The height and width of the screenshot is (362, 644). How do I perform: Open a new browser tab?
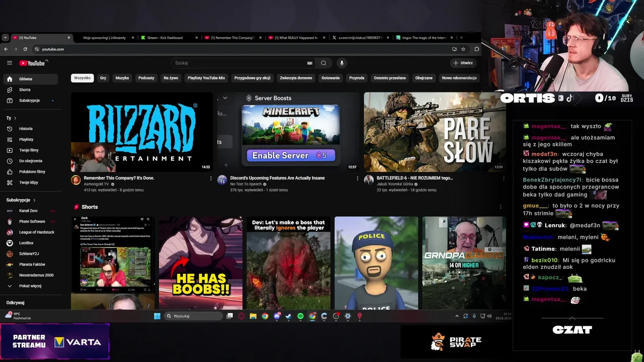point(461,38)
